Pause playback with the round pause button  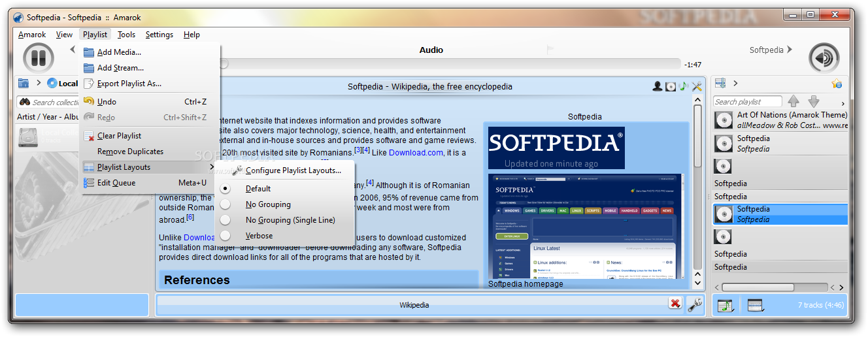pyautogui.click(x=38, y=57)
